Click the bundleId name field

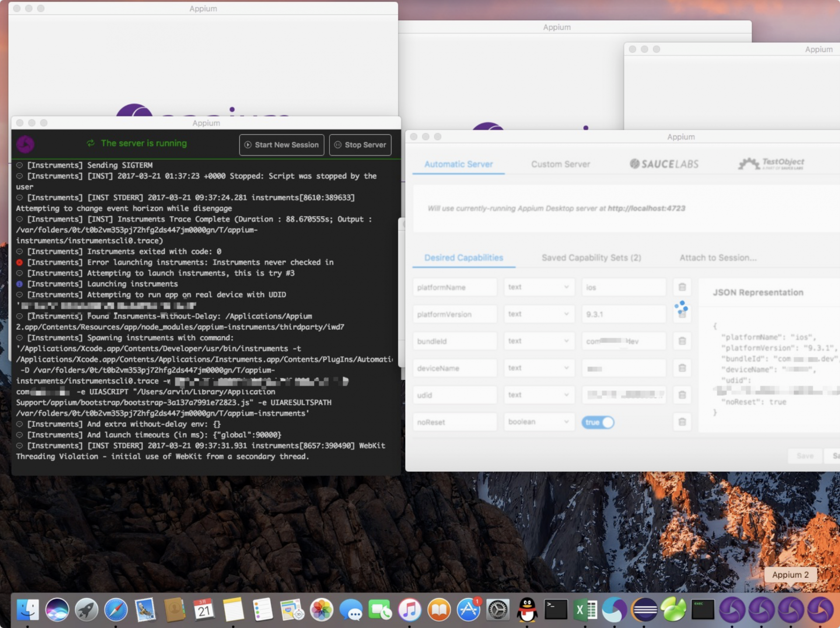tap(455, 341)
